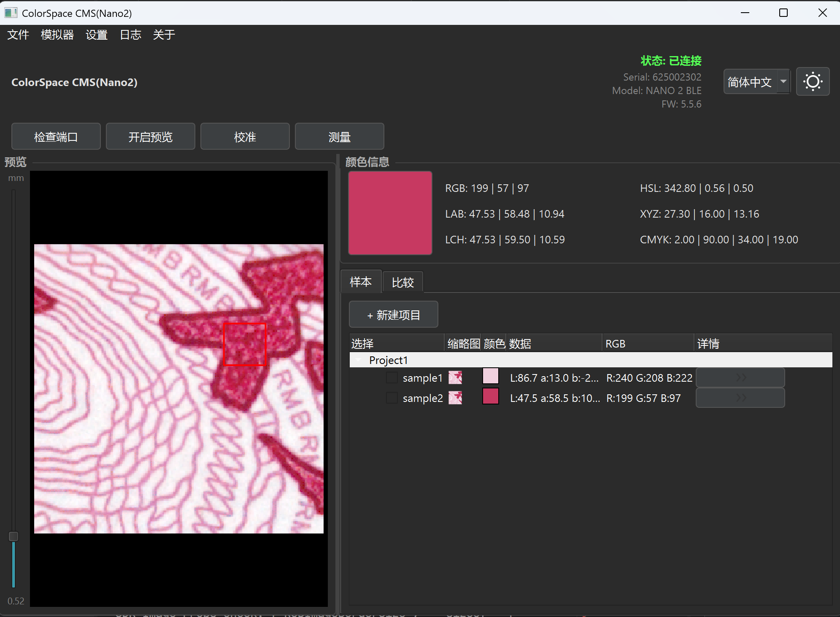Image resolution: width=840 pixels, height=617 pixels.
Task: Click the double-arrow detail icon for sample2
Action: coord(740,397)
